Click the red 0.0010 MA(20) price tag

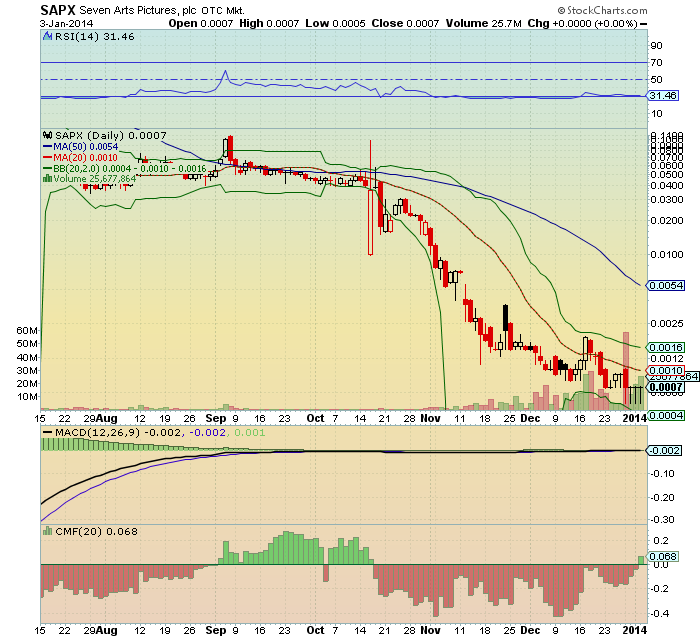[x=666, y=370]
